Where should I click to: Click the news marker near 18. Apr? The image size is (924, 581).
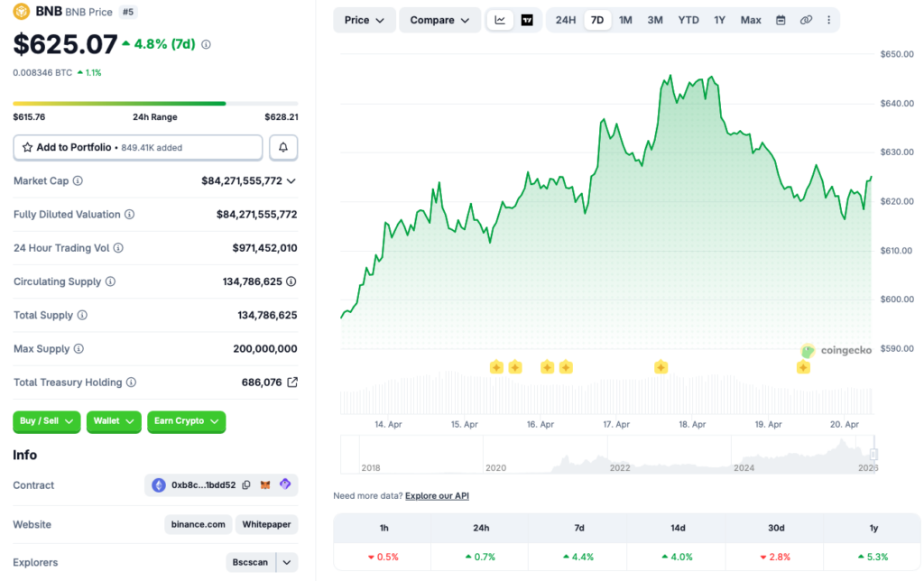click(661, 367)
